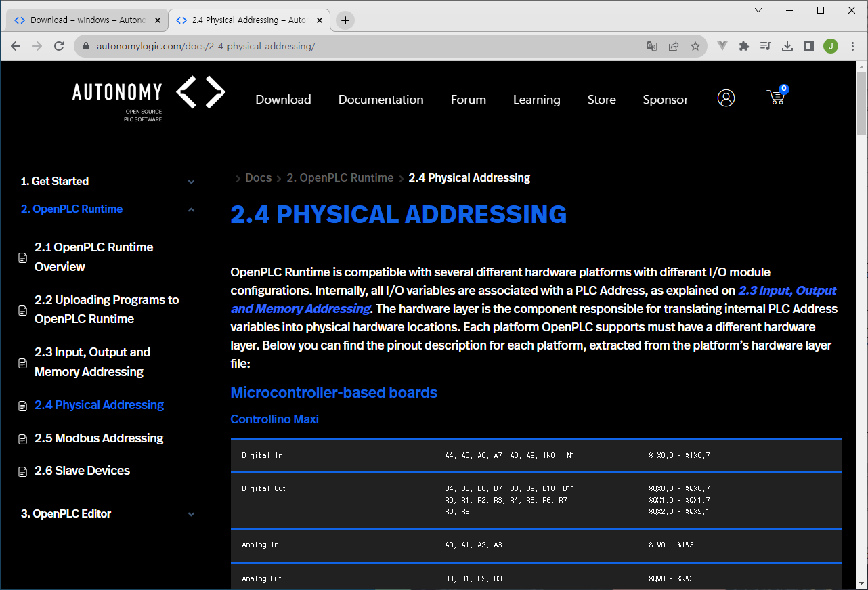Open the green profile avatar
This screenshot has height=590, width=868.
coord(831,46)
